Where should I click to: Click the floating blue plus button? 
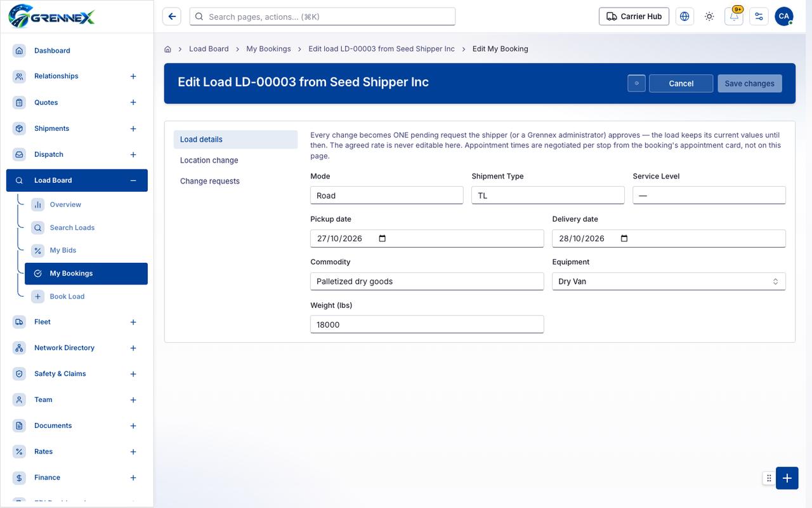tap(787, 478)
